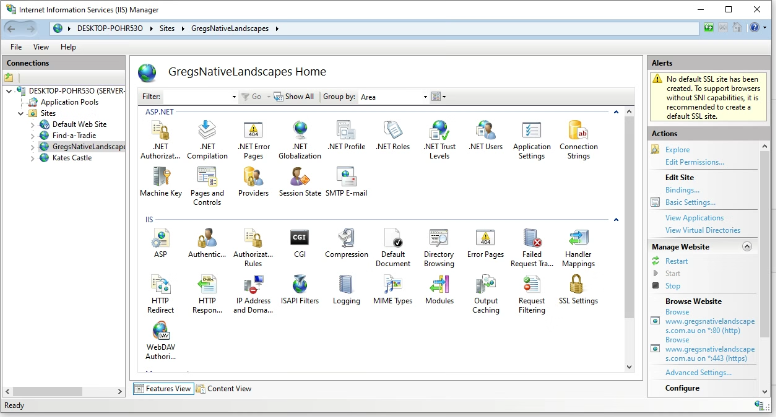The width and height of the screenshot is (776, 417).
Task: Click Restart under Manage Website
Action: tap(676, 261)
